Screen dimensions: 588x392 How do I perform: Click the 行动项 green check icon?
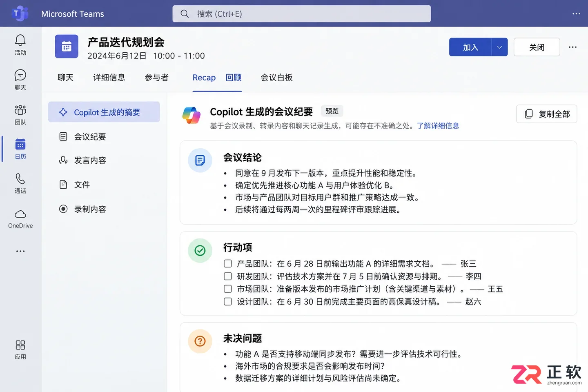pos(200,250)
